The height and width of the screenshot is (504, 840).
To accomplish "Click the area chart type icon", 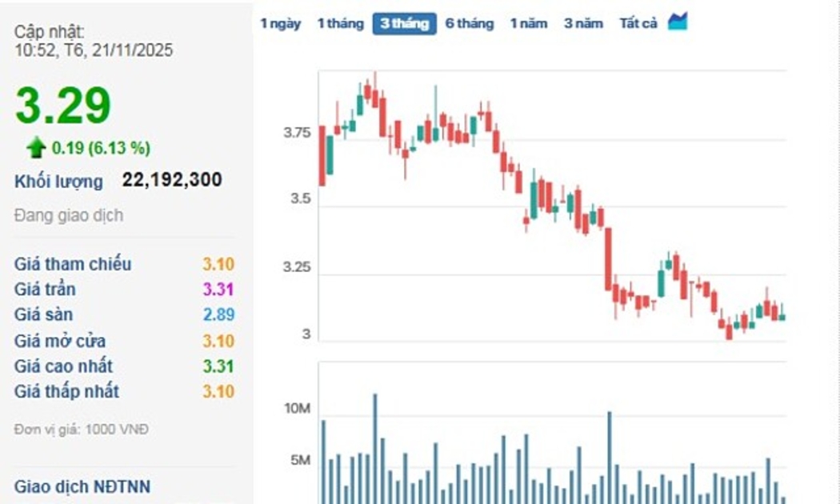I will click(678, 22).
